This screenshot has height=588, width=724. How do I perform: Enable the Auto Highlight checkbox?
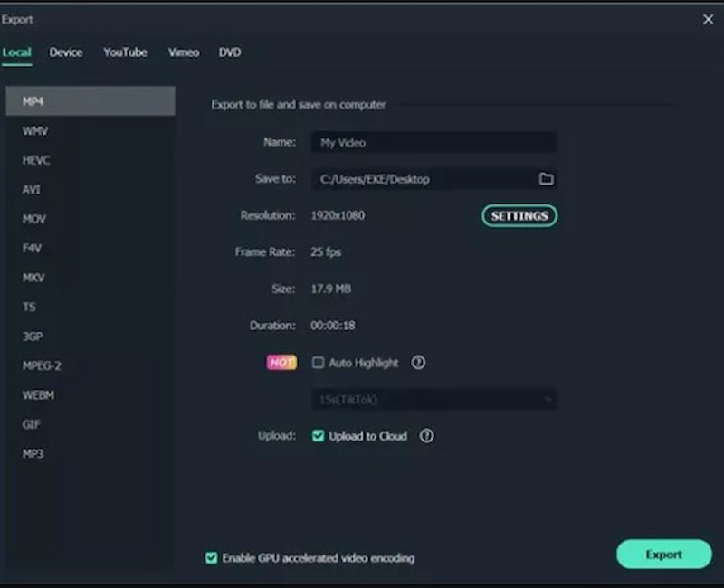click(318, 363)
